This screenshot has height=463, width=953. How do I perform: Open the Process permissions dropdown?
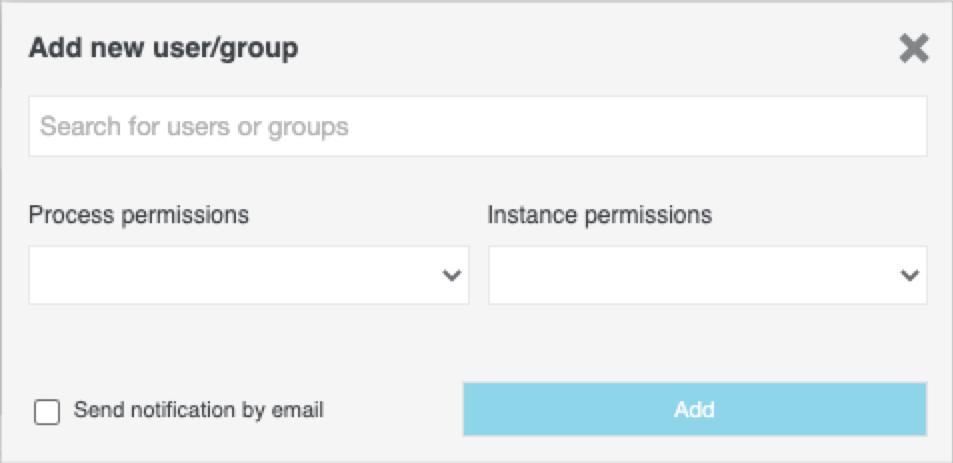[248, 275]
